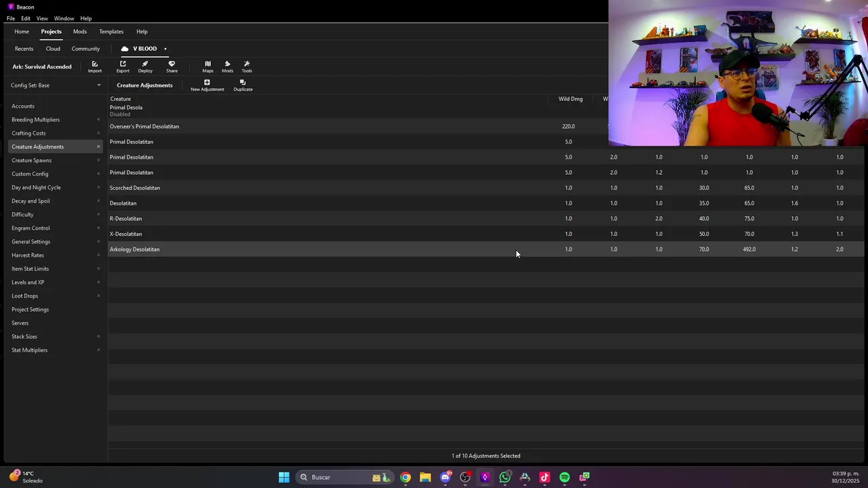Select the Arkology Desolatitan row
Viewport: 868px width, 488px height.
pyautogui.click(x=486, y=249)
